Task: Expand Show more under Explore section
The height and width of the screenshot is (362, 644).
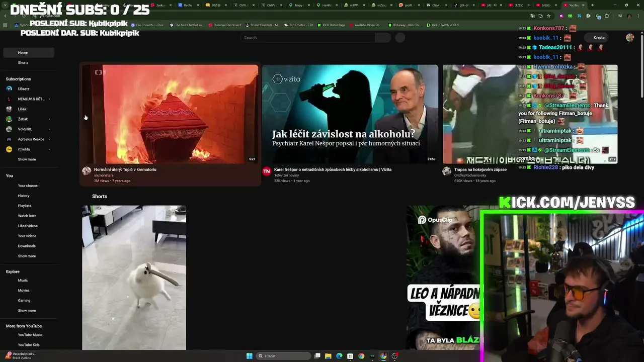Action: point(27,311)
